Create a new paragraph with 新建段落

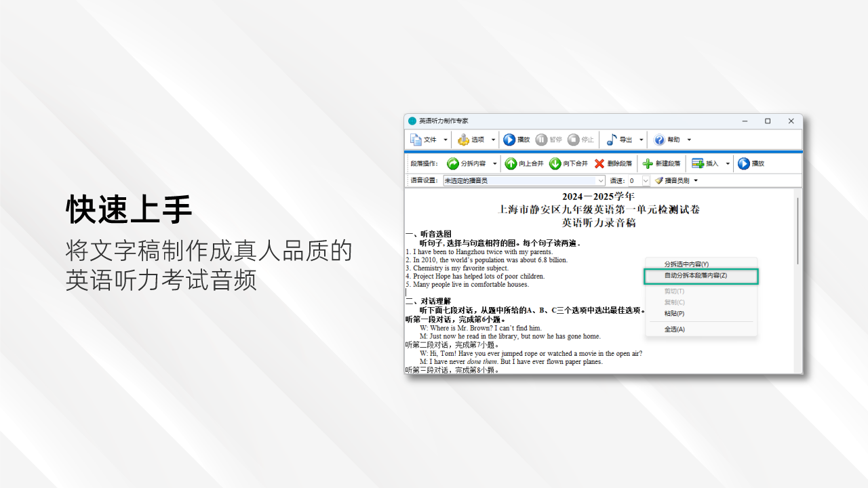[x=646, y=163]
